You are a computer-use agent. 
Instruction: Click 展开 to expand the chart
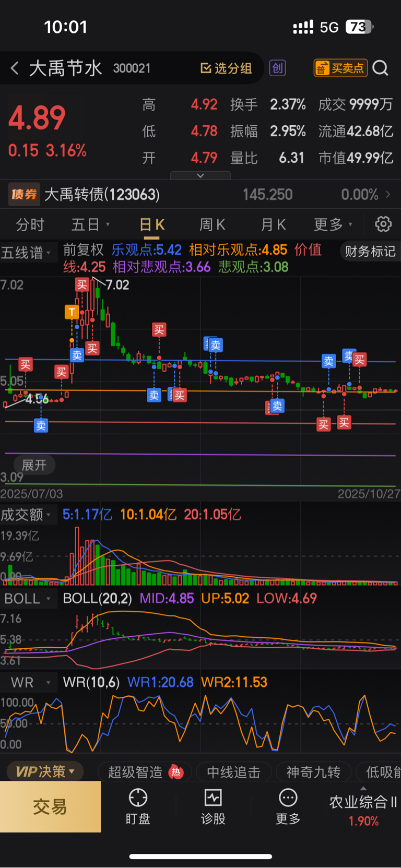[34, 465]
